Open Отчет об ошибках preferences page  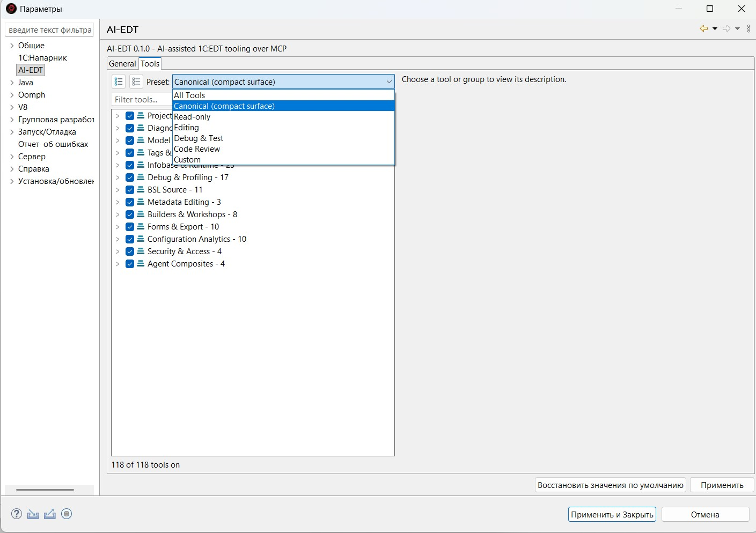click(53, 144)
